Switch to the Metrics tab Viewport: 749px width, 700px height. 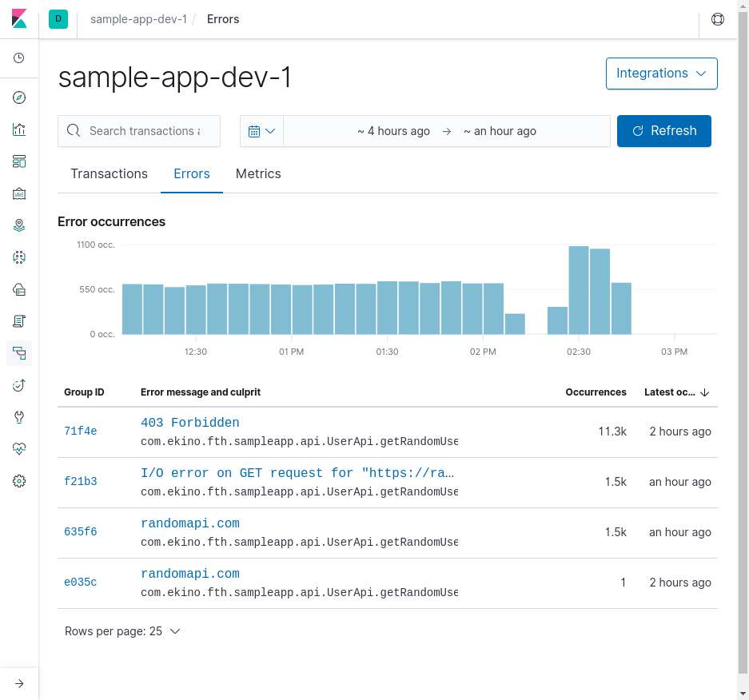coord(258,174)
